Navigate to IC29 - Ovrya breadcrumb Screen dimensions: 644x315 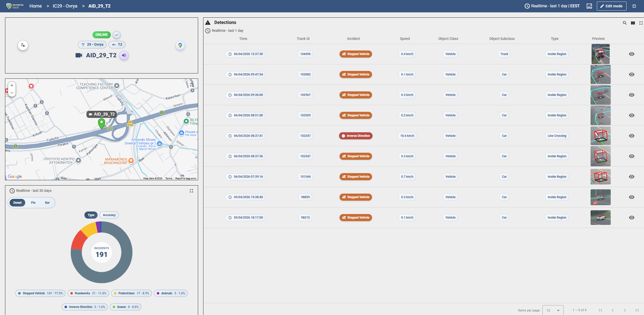(x=65, y=6)
